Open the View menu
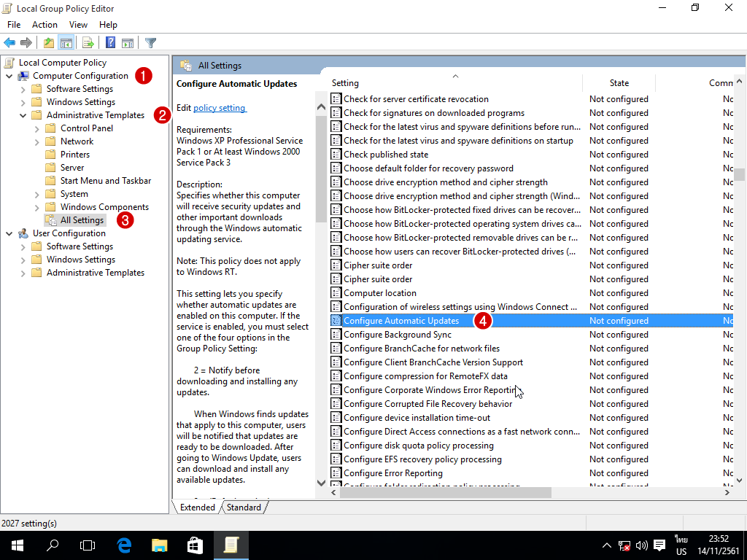Image resolution: width=747 pixels, height=560 pixels. (78, 24)
